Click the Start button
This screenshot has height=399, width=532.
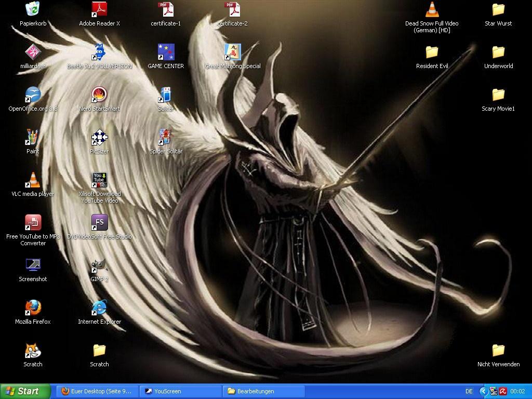pyautogui.click(x=25, y=391)
